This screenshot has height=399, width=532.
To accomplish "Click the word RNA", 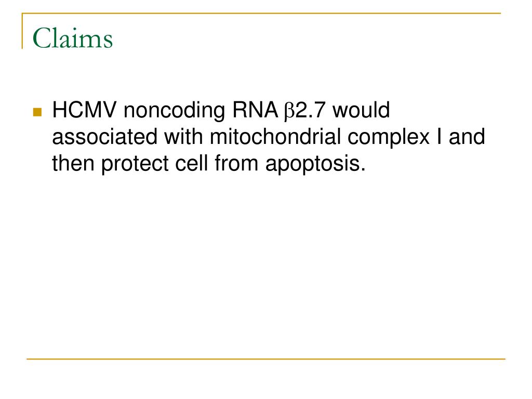I will point(255,110).
